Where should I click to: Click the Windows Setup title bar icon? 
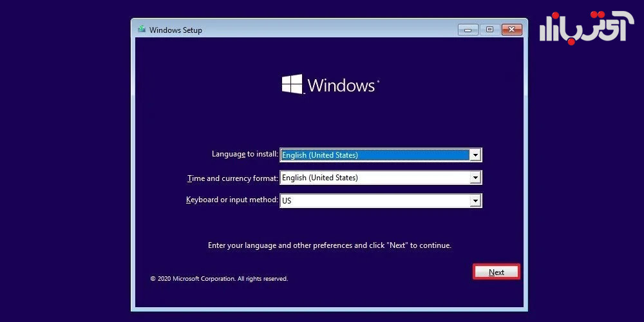(142, 30)
